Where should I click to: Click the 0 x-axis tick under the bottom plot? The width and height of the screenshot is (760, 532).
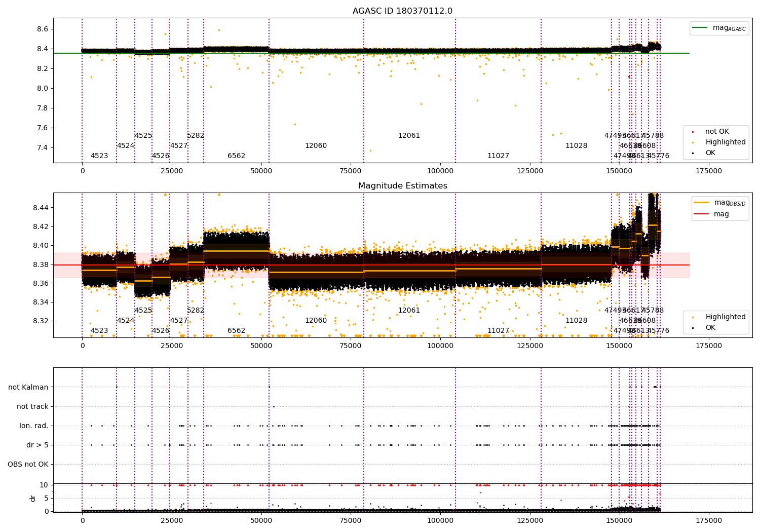(x=83, y=520)
